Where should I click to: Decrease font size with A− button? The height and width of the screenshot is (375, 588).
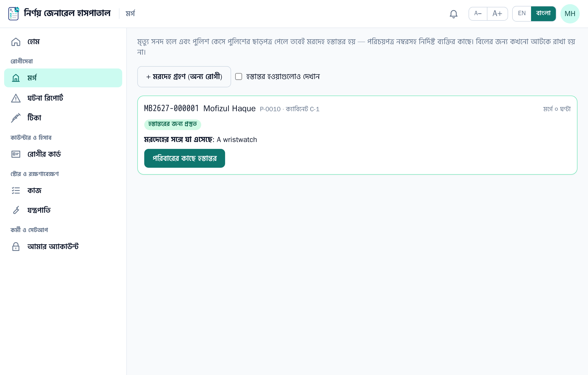pos(478,13)
